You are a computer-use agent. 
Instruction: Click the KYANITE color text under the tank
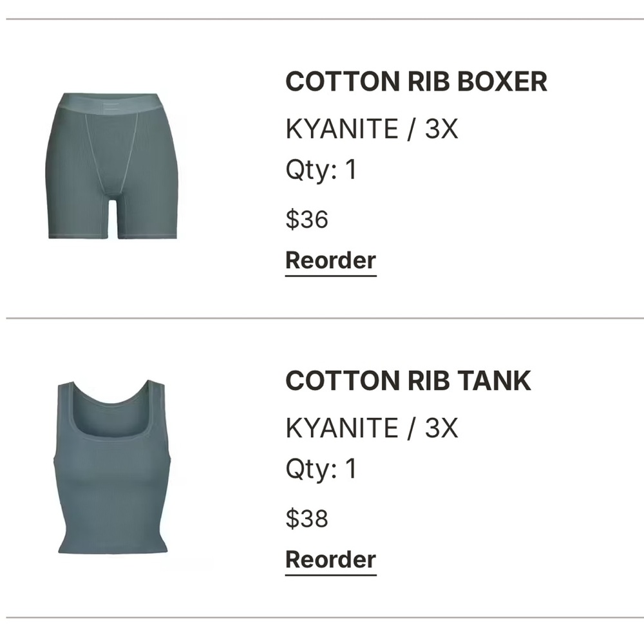[342, 428]
